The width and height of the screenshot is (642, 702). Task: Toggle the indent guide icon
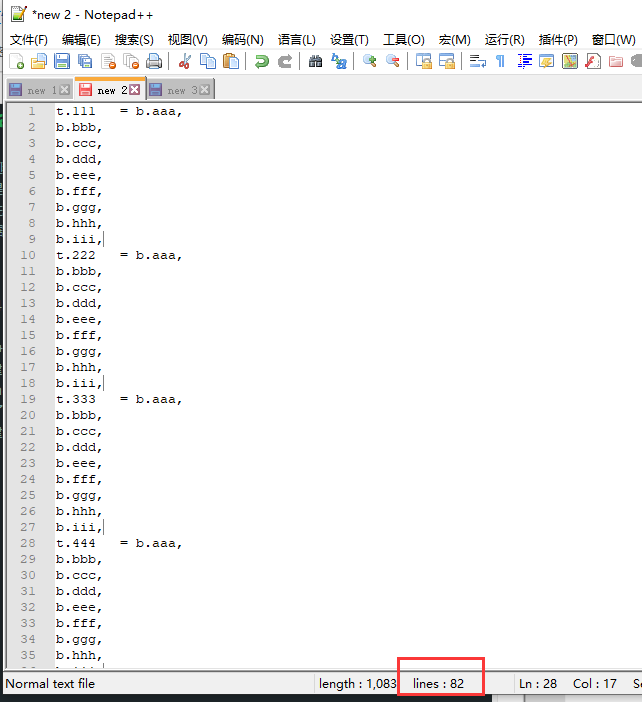(x=524, y=61)
